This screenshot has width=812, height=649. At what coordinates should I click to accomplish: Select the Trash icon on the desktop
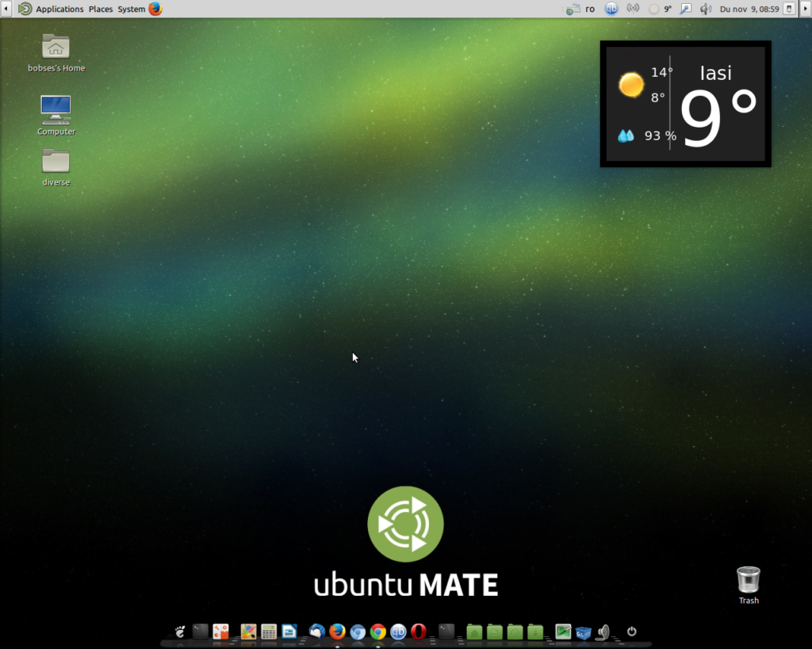pos(749,586)
